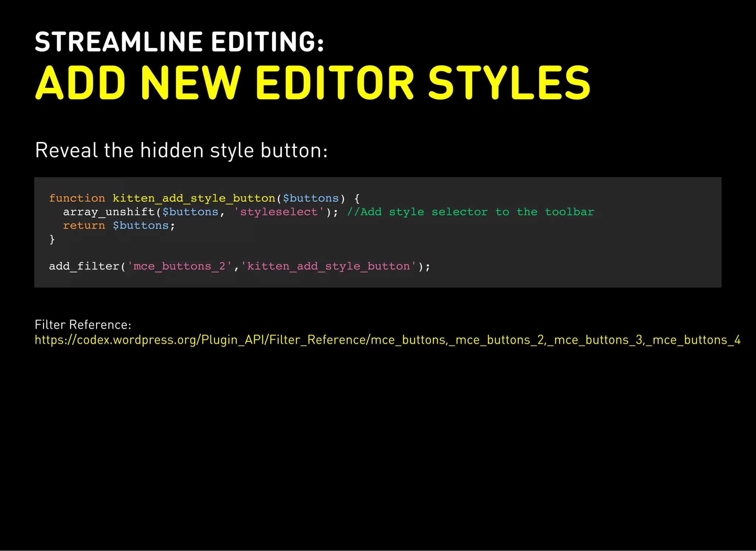This screenshot has width=756, height=551.
Task: Click the 'add_filter' function call
Action: click(x=84, y=266)
